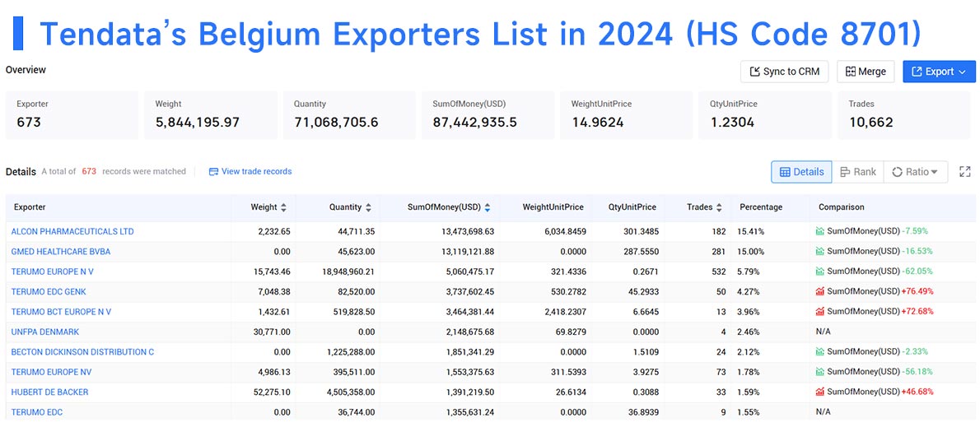This screenshot has height=427, width=980.
Task: Click the upward trend icon for TERUMO BCT EUROPE
Action: [820, 312]
